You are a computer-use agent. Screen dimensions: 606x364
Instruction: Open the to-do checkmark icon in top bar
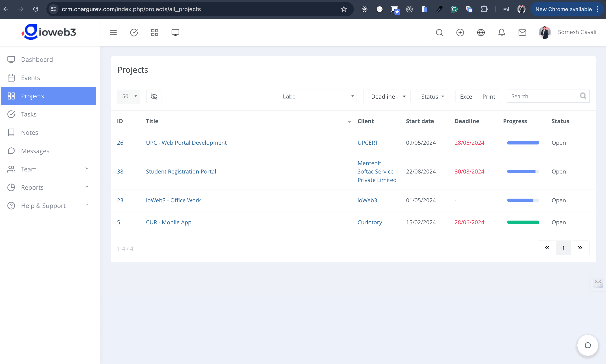point(134,32)
